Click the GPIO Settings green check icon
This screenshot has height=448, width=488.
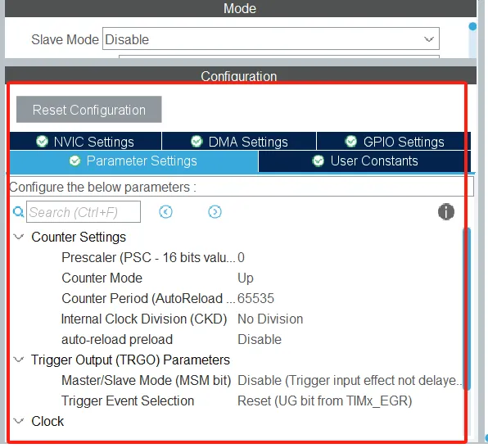click(x=351, y=142)
